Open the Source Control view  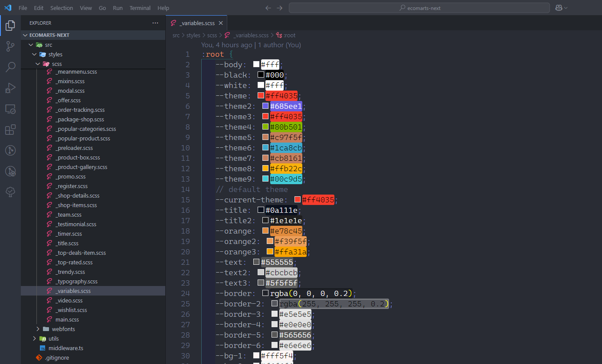tap(10, 46)
